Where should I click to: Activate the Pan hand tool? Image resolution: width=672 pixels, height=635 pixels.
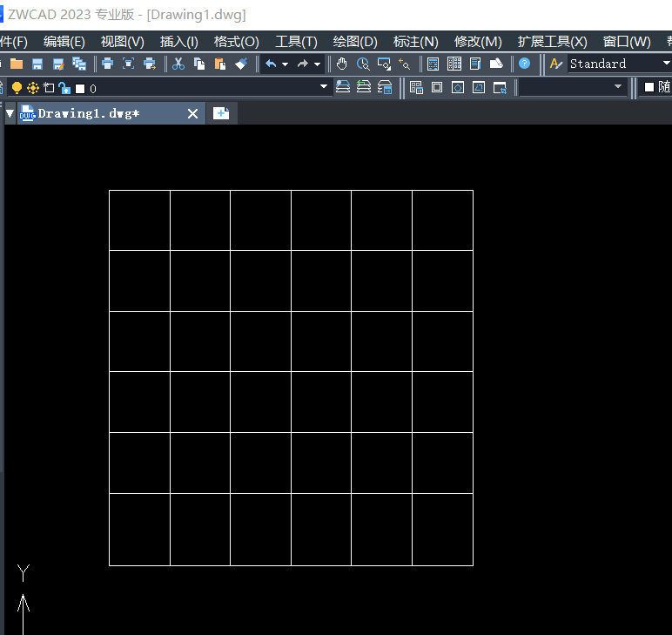point(341,64)
